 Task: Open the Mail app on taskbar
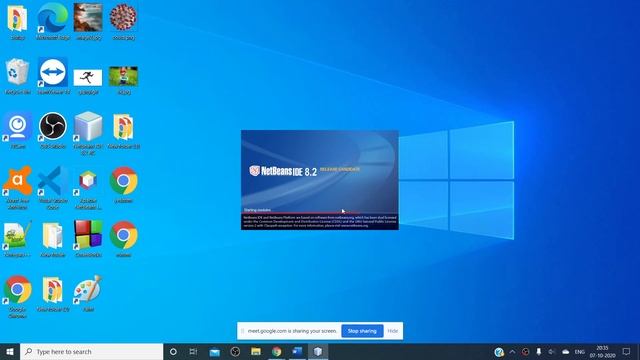[214, 352]
